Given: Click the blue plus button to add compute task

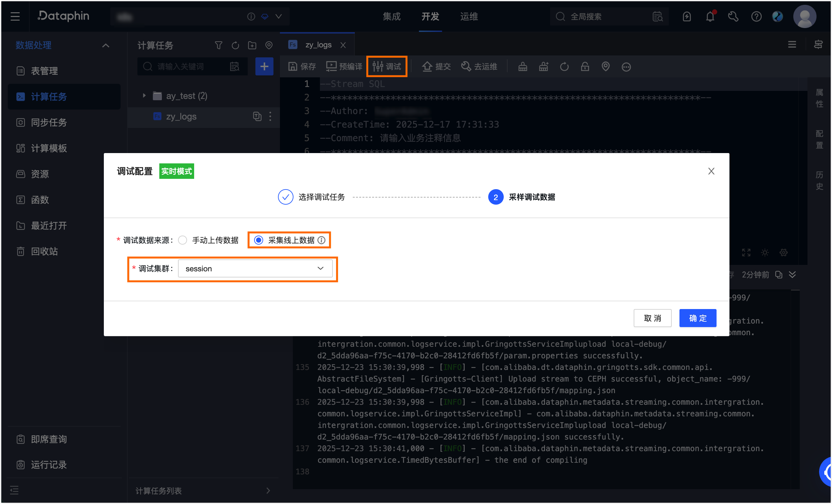Looking at the screenshot, I should click(x=264, y=66).
